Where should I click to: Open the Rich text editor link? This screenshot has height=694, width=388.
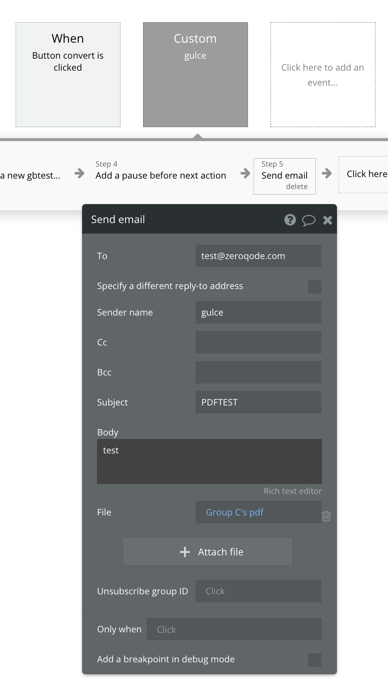[292, 491]
